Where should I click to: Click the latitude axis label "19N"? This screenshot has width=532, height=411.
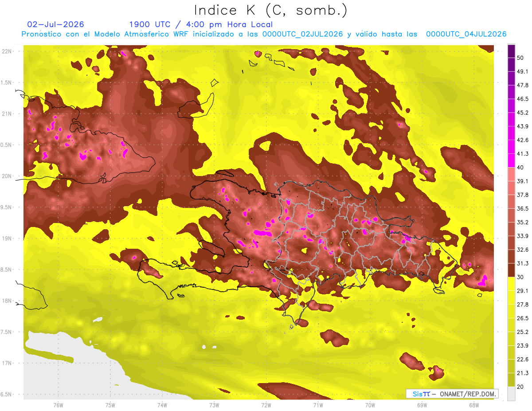tap(7, 239)
